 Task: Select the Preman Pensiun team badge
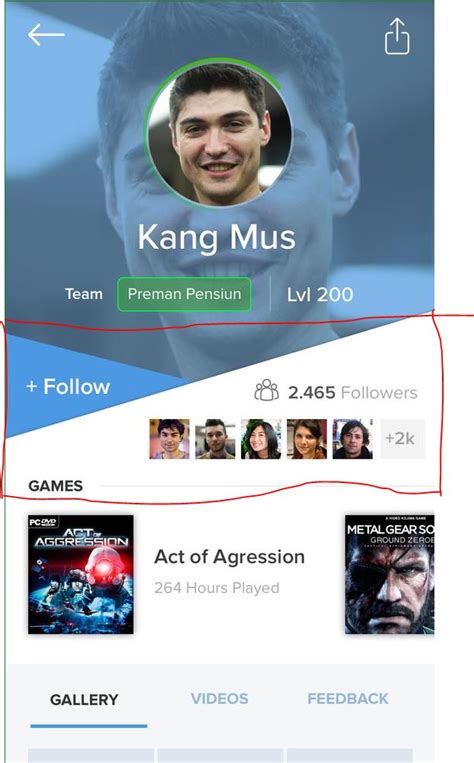pyautogui.click(x=184, y=294)
